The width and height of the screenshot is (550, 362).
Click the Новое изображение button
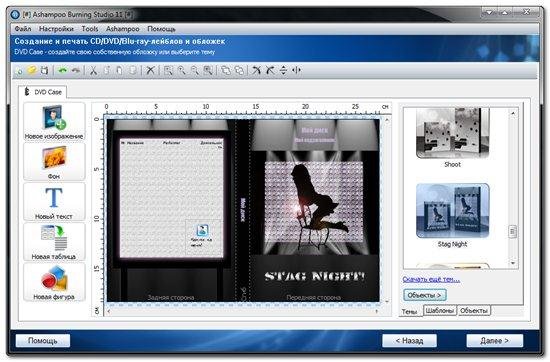(x=54, y=122)
